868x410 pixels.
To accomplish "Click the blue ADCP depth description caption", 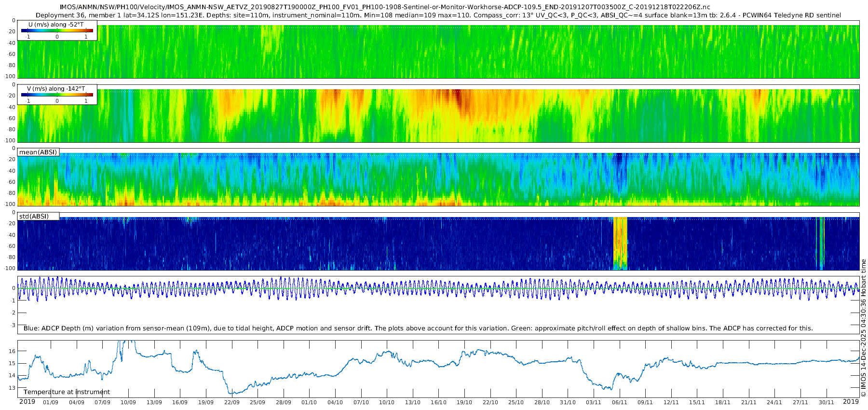I will click(418, 328).
